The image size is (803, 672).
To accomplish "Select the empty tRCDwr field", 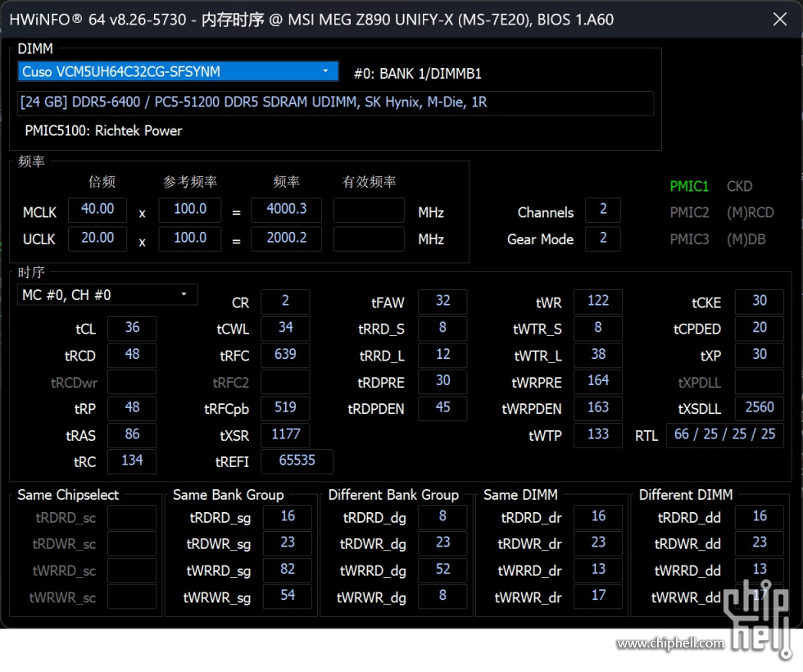I will pyautogui.click(x=132, y=382).
